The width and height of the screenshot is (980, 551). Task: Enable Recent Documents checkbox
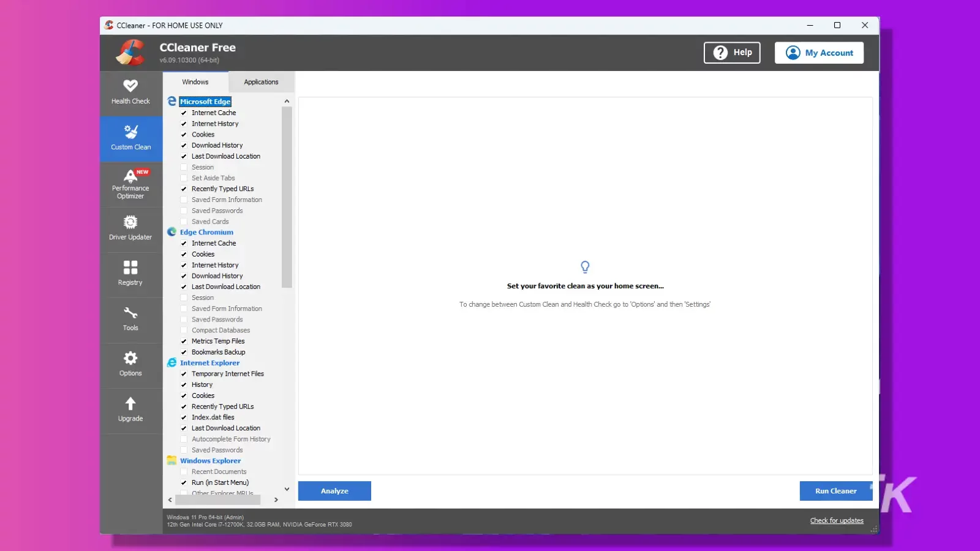pos(184,471)
